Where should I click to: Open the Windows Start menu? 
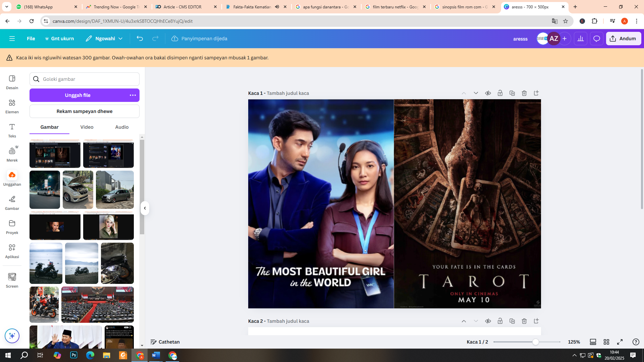pos(8,355)
